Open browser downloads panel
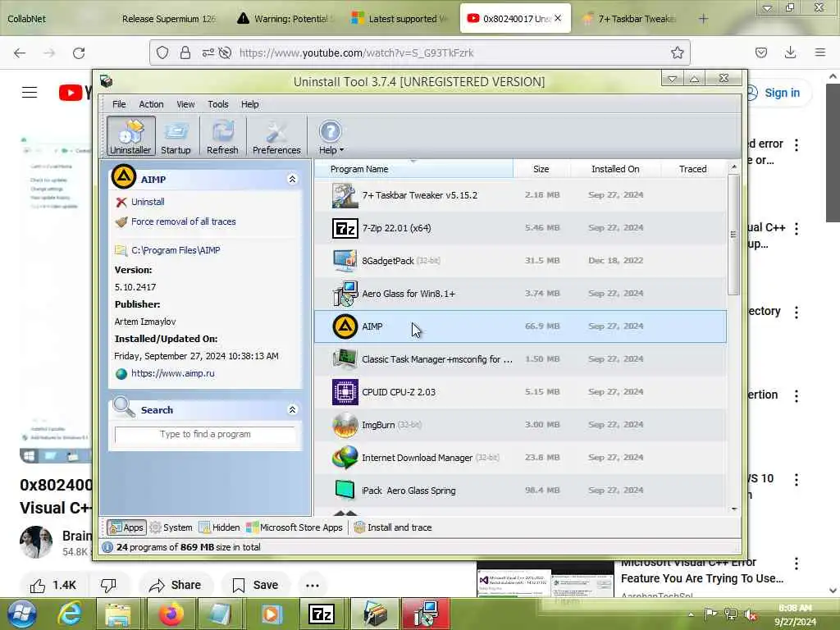Image resolution: width=840 pixels, height=630 pixels. pos(790,52)
